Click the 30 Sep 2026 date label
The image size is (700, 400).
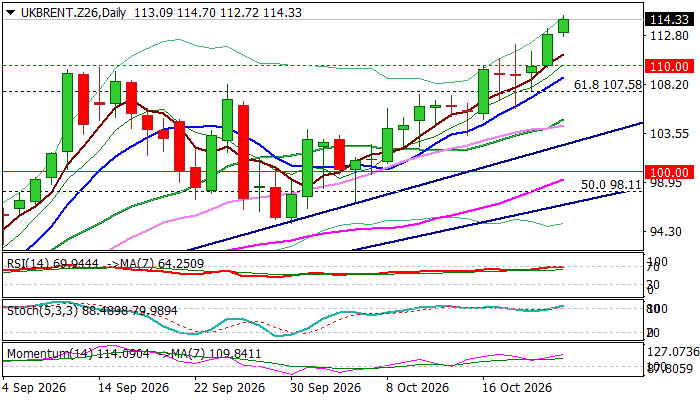click(x=325, y=388)
